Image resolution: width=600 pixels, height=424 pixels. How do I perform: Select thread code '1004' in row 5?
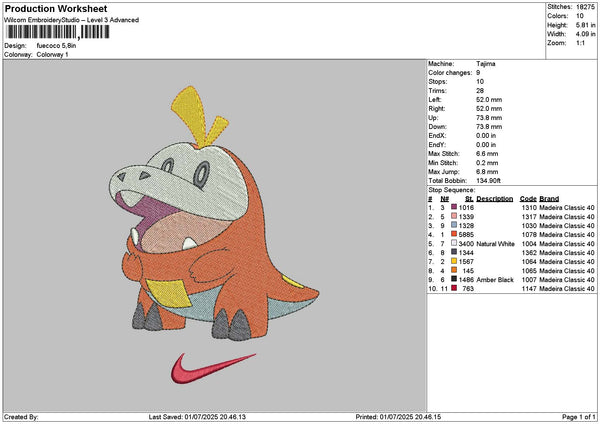coord(529,244)
